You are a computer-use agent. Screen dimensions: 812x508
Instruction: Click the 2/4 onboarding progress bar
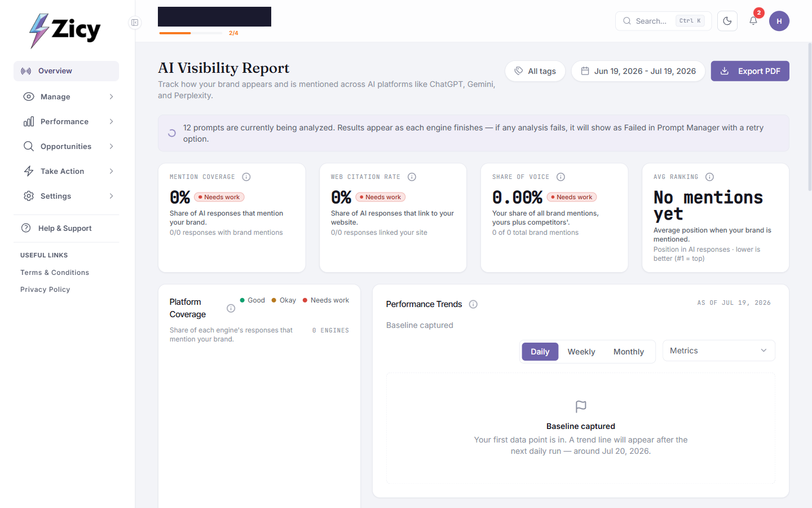tap(191, 33)
